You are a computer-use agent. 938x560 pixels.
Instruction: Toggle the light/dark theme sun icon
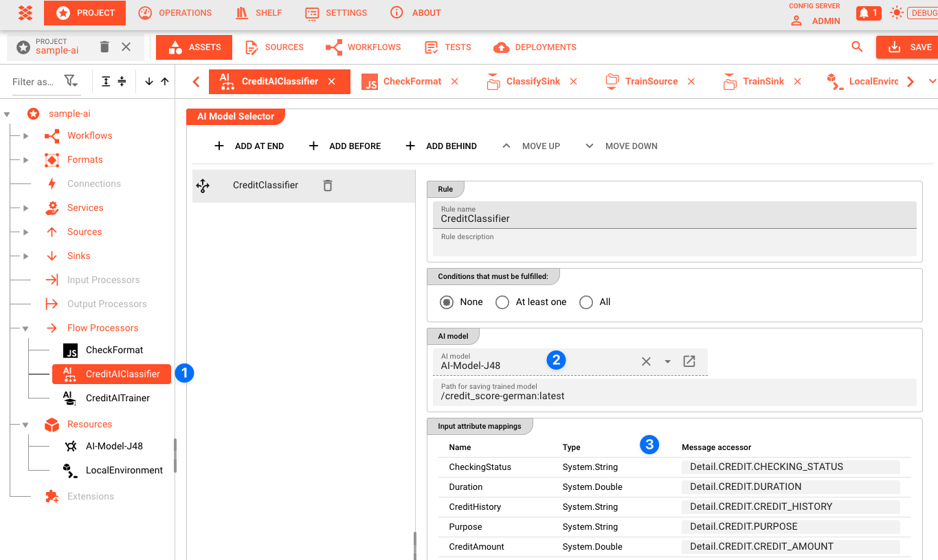coord(897,13)
